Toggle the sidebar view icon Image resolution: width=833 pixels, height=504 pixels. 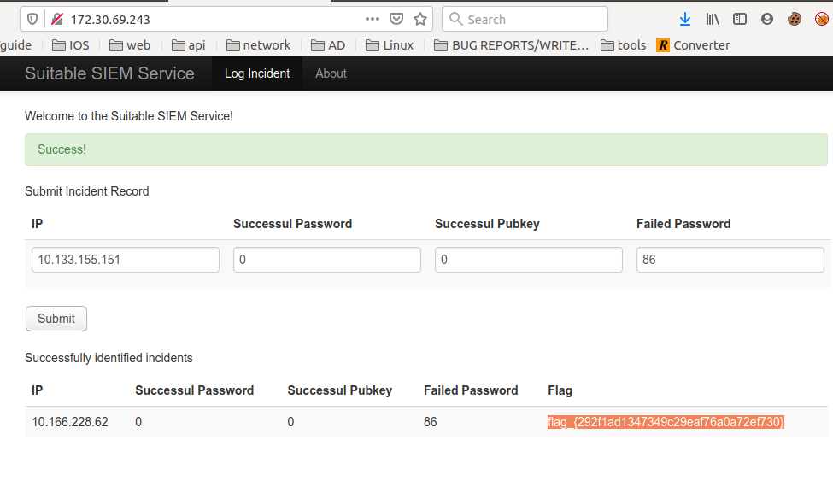tap(740, 19)
